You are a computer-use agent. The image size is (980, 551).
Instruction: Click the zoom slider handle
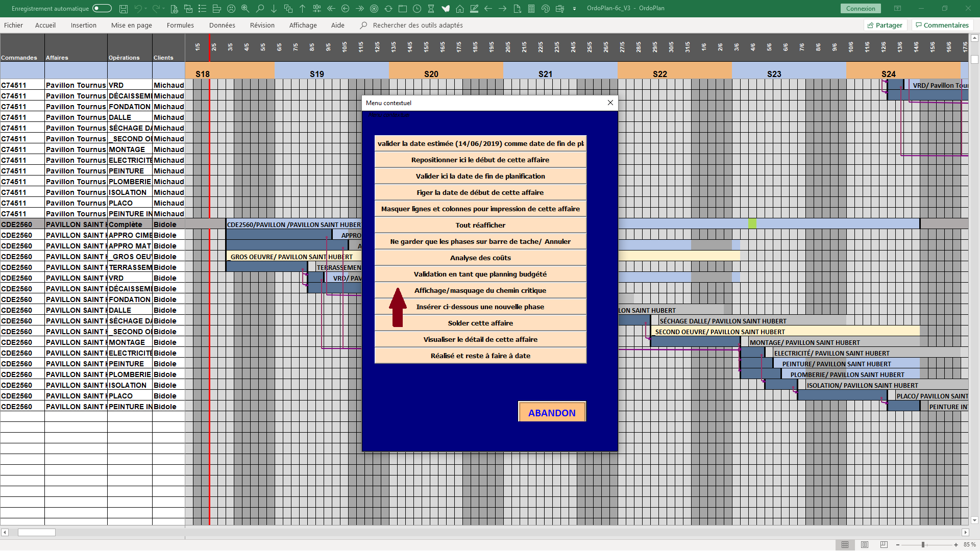pyautogui.click(x=923, y=544)
